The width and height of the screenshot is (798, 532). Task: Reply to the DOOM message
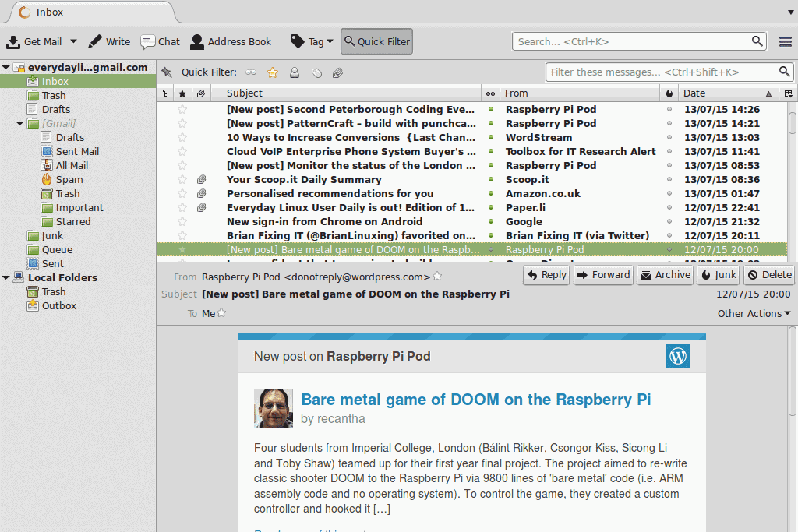click(546, 275)
